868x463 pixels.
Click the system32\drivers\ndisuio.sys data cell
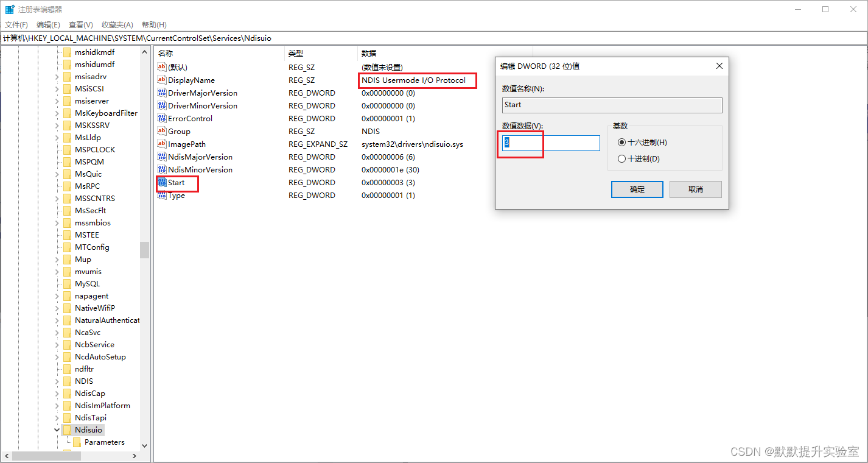412,144
